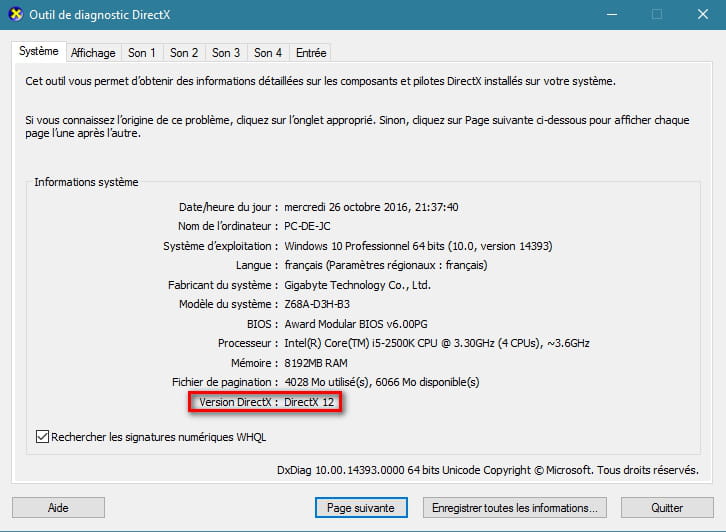Click Enregistrer toutes les informations button

[514, 507]
